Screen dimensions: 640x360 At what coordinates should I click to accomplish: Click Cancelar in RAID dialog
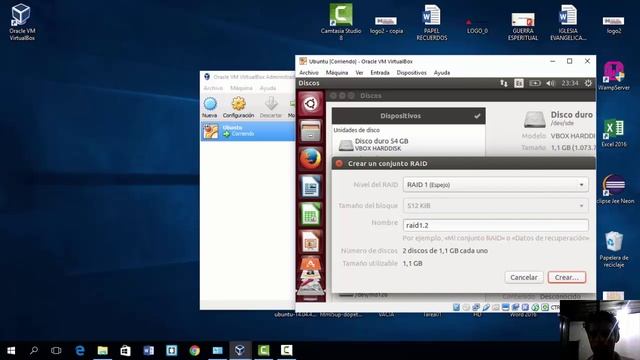click(x=524, y=277)
